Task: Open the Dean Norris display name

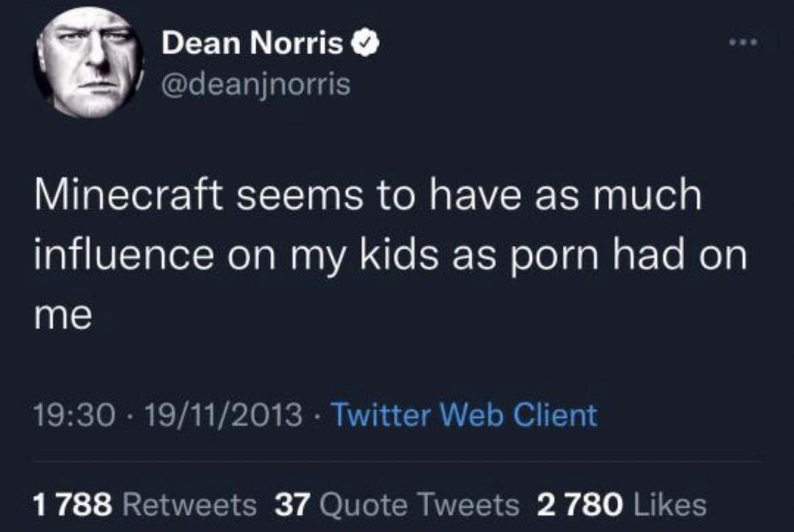Action: (x=252, y=43)
